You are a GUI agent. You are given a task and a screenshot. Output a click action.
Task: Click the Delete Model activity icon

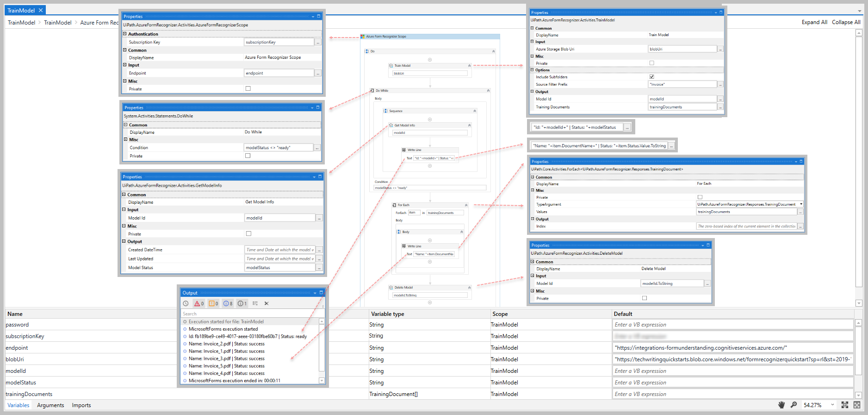pyautogui.click(x=391, y=288)
